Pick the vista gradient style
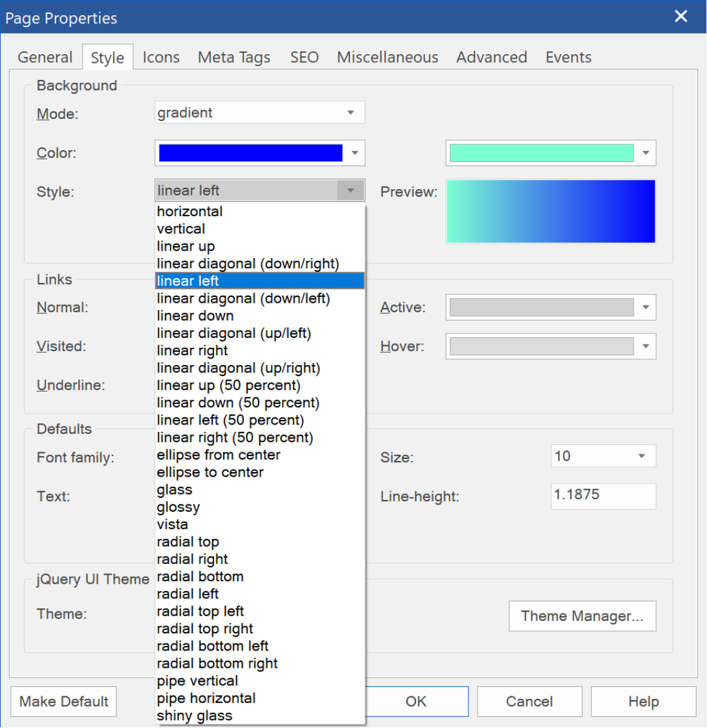707x728 pixels. click(x=260, y=524)
